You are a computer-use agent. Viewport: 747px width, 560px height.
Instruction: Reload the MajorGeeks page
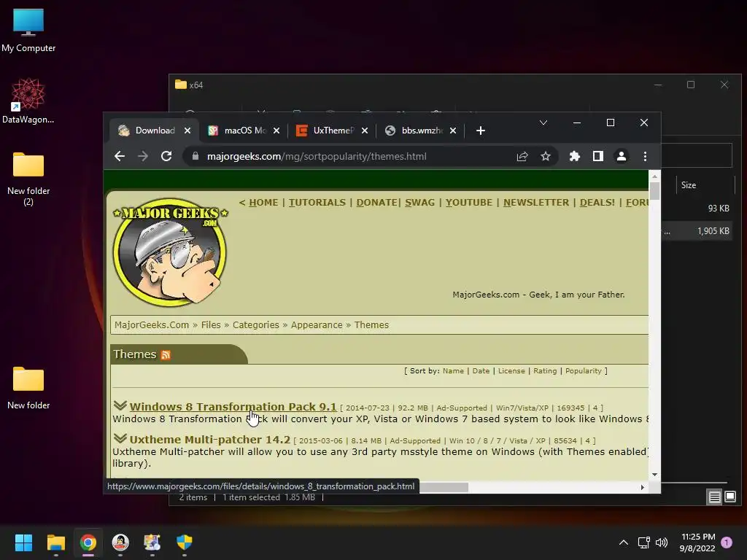tap(166, 156)
